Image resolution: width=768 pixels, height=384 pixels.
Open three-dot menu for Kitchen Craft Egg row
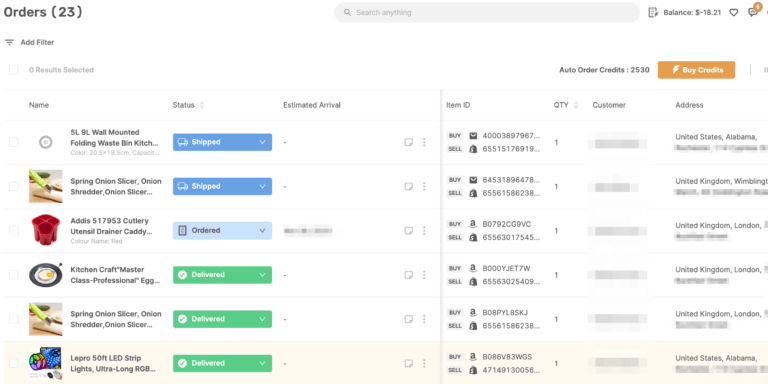(x=424, y=275)
